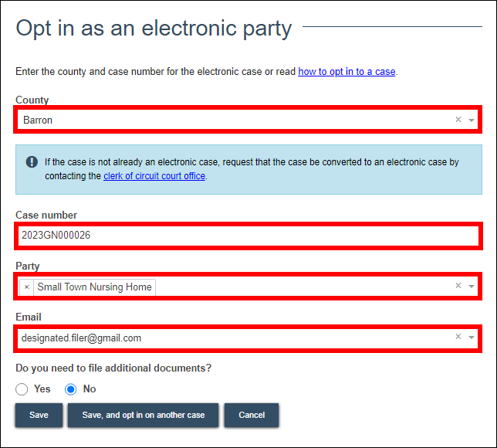Click the Cancel button
This screenshot has height=448, width=497.
point(252,415)
